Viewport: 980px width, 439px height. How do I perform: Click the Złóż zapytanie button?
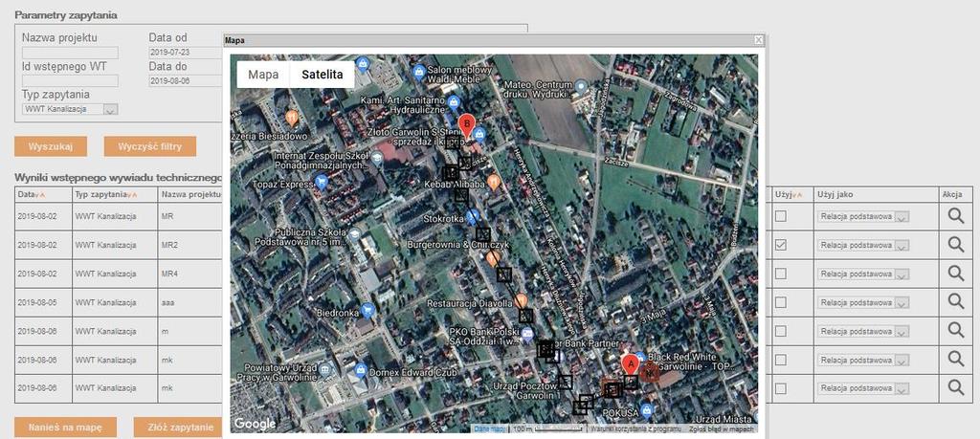tap(177, 428)
